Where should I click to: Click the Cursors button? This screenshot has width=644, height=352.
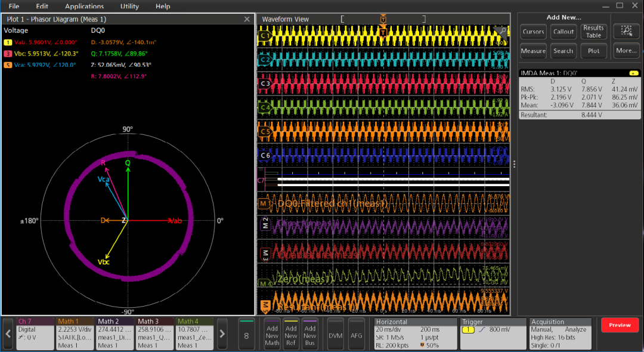pos(533,32)
